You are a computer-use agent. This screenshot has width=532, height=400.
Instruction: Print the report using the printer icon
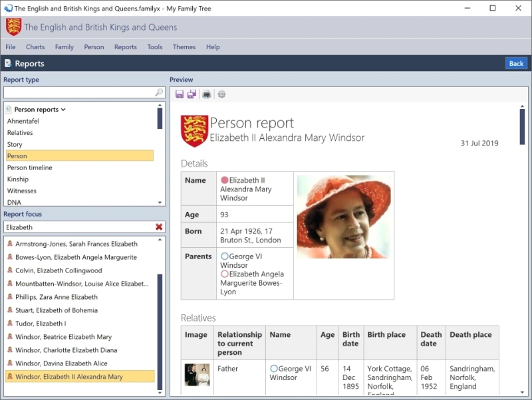(x=206, y=94)
